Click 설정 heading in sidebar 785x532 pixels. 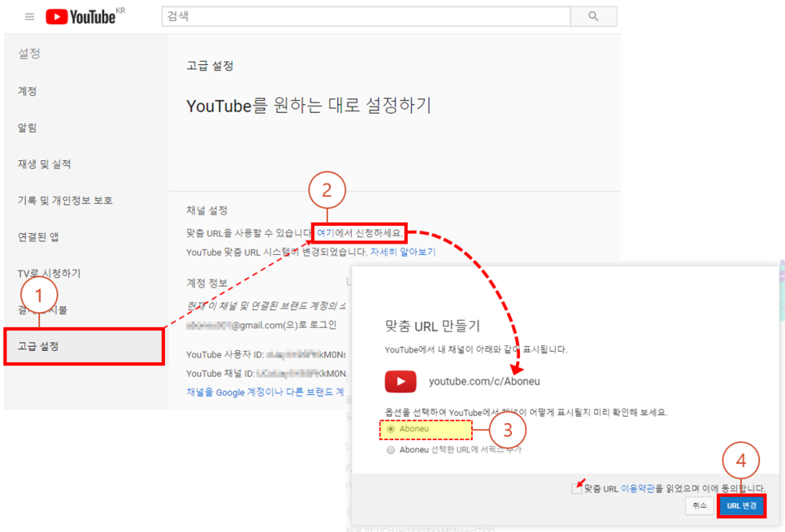(29, 54)
